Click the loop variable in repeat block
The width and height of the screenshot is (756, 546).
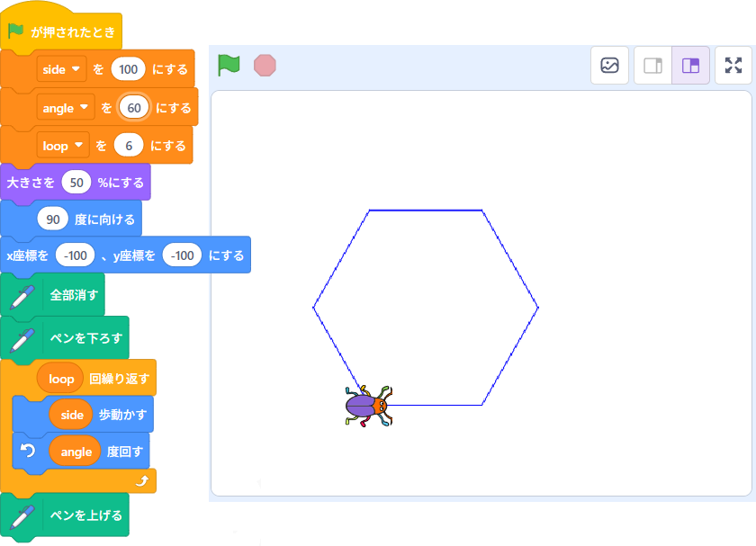tap(61, 379)
